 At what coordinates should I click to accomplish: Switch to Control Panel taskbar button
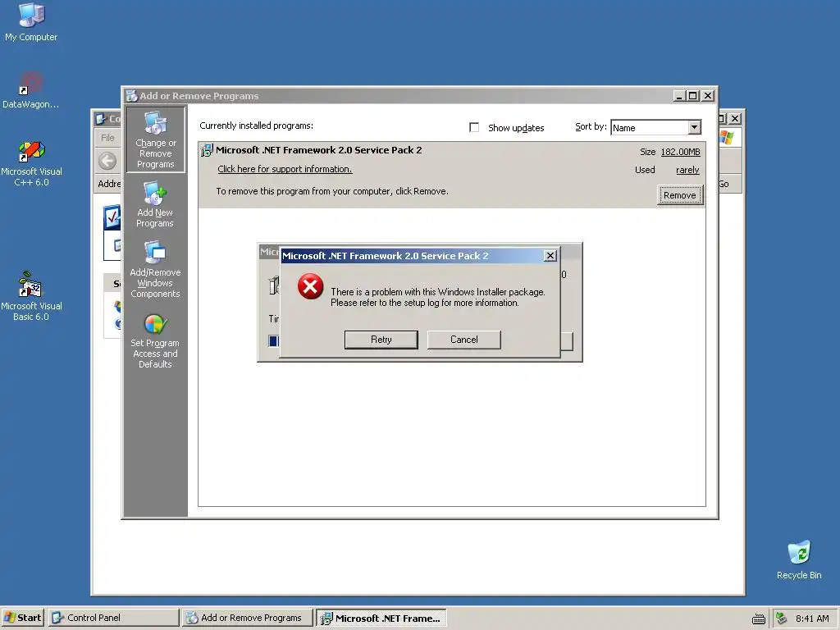113,618
